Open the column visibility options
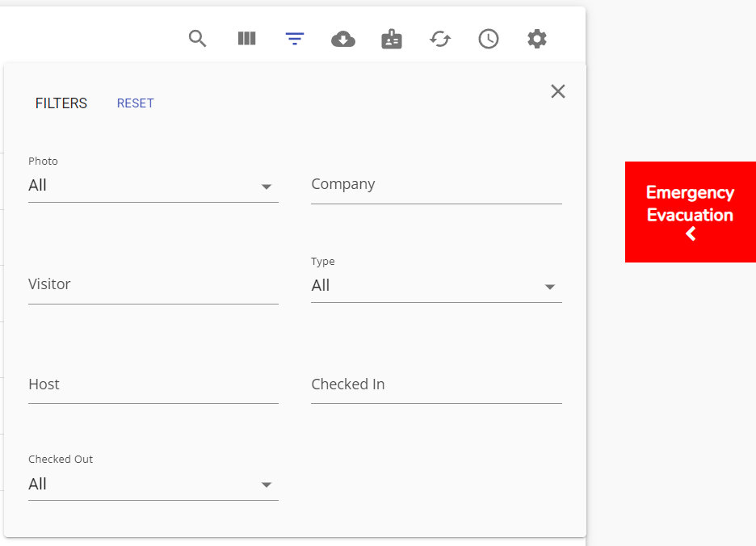This screenshot has height=546, width=756. (246, 38)
